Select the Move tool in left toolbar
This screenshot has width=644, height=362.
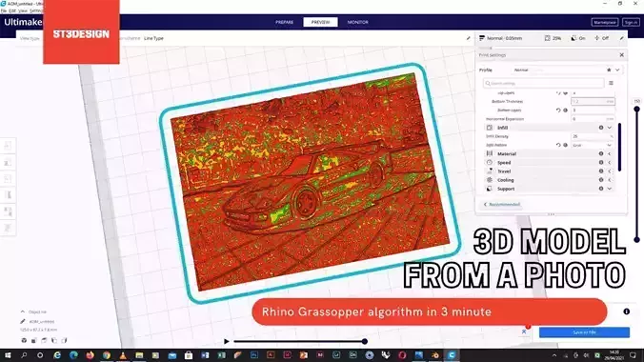tap(8, 146)
